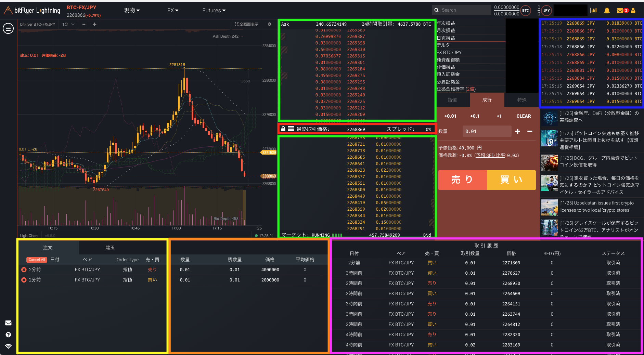Open notifications bell
Image resolution: width=644 pixels, height=355 pixels.
pyautogui.click(x=607, y=11)
